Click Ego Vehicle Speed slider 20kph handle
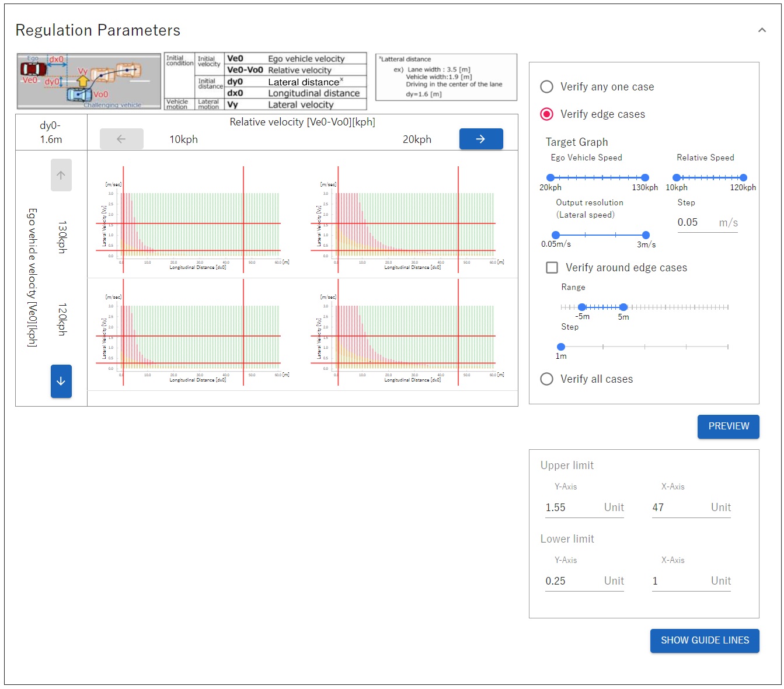The height and width of the screenshot is (689, 784). click(550, 177)
